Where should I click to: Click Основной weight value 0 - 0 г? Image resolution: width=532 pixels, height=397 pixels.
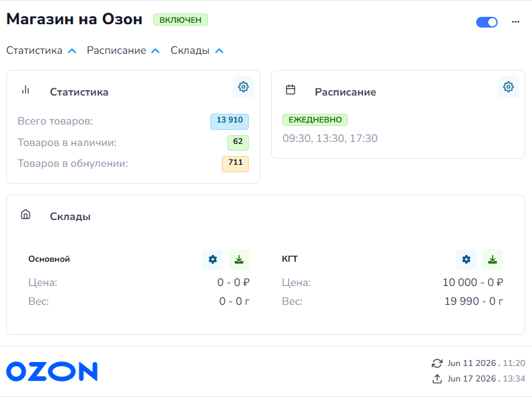pyautogui.click(x=235, y=301)
